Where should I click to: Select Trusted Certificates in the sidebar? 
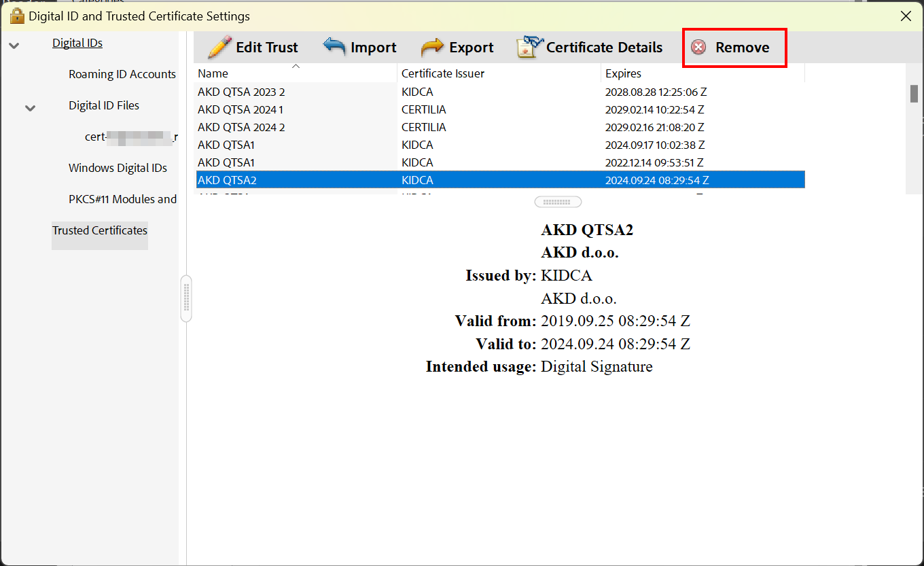pyautogui.click(x=99, y=230)
